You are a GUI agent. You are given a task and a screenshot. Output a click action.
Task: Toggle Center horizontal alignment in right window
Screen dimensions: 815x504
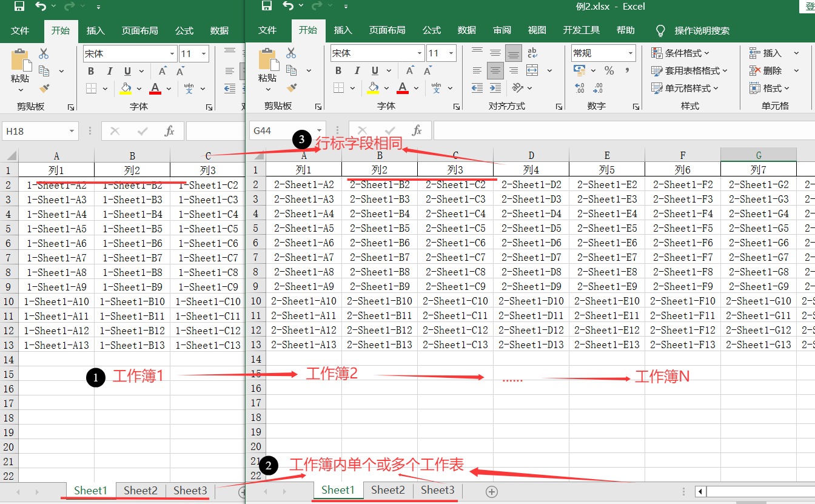click(495, 71)
